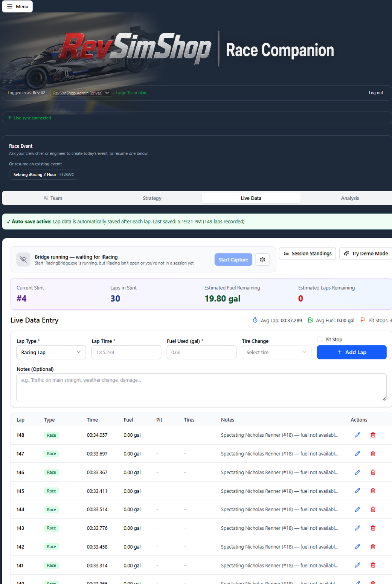Edit lap 141 with pencil icon
Image resolution: width=392 pixels, height=584 pixels.
(x=357, y=565)
